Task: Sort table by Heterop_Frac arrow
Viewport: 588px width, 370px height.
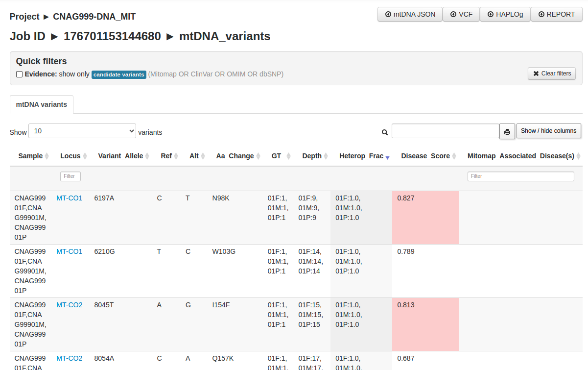Action: point(387,157)
